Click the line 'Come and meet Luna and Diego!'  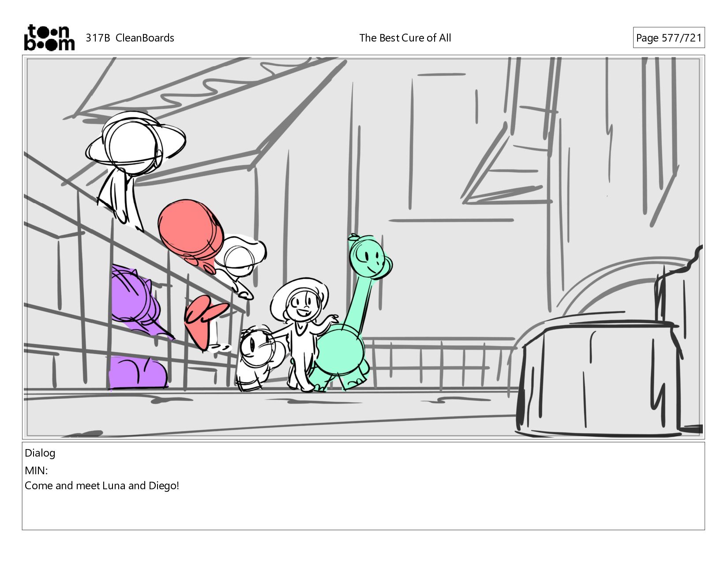[x=102, y=486]
